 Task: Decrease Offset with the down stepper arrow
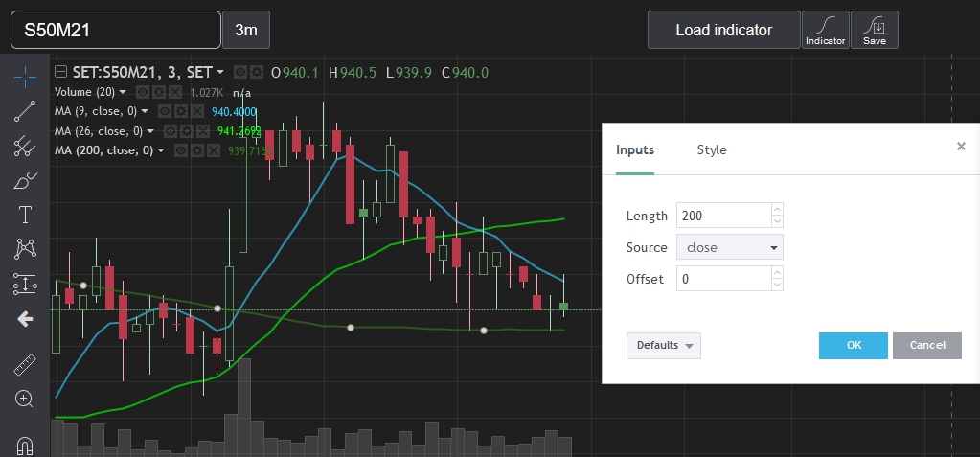pos(777,285)
